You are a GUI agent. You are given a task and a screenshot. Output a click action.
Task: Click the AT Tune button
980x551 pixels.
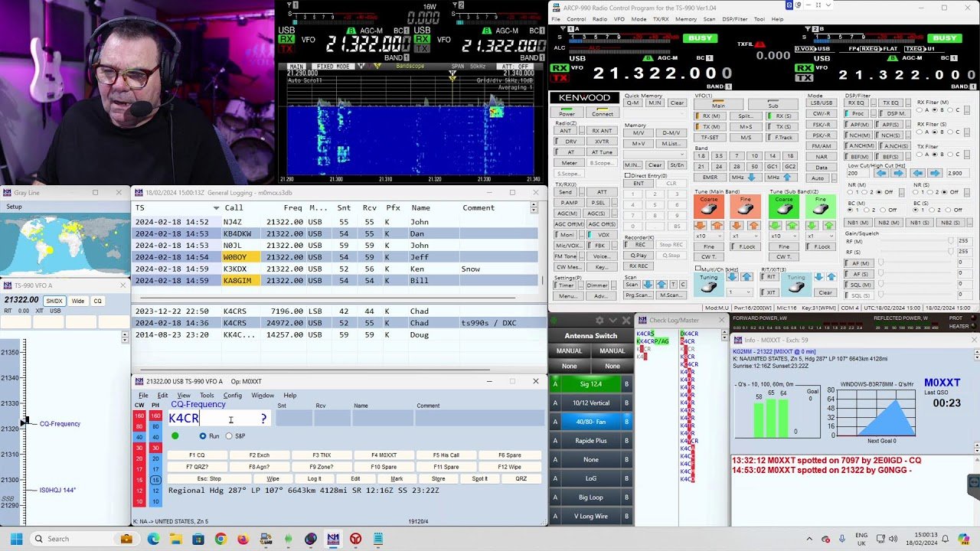point(602,152)
